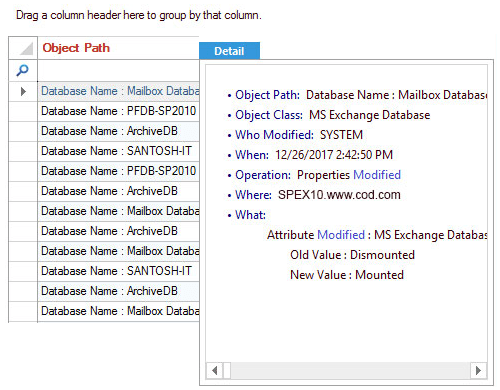Sort by the Object Path column header
This screenshot has width=500, height=390.
(118, 48)
